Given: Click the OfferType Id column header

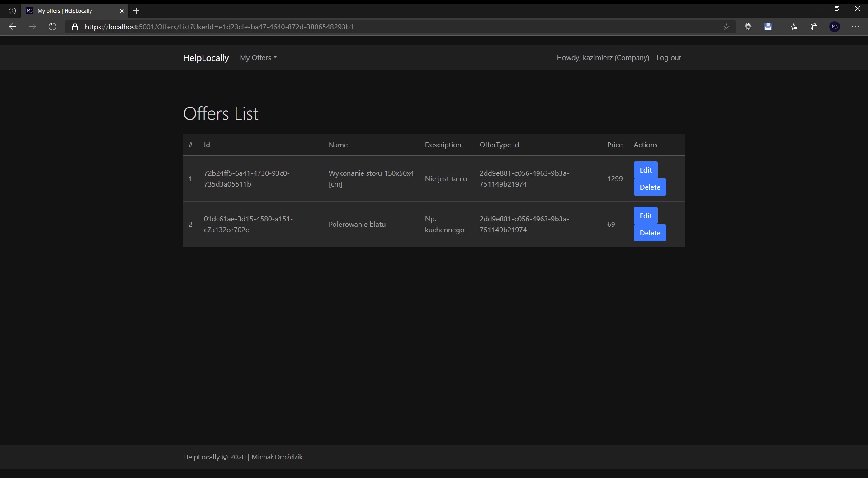Looking at the screenshot, I should tap(499, 145).
